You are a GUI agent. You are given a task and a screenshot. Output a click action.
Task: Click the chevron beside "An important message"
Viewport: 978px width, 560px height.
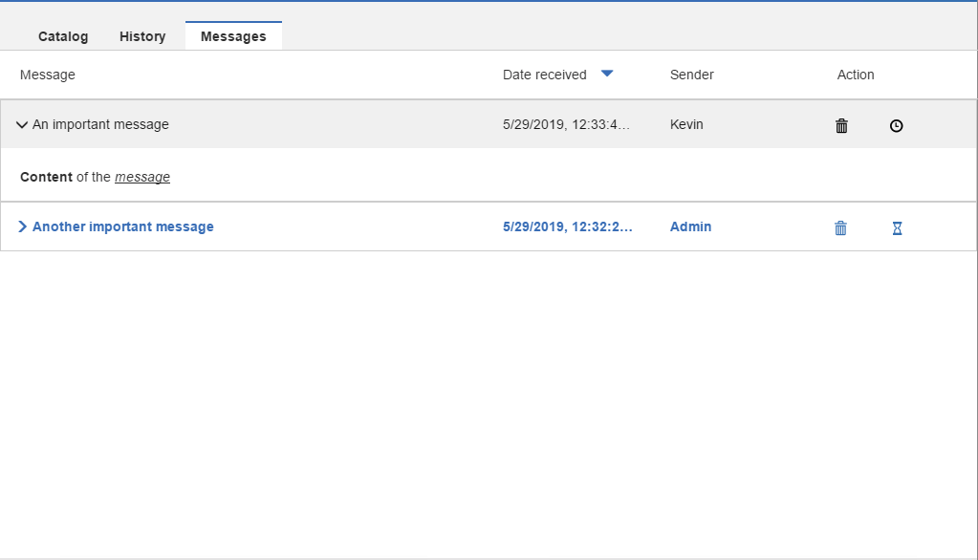(21, 124)
